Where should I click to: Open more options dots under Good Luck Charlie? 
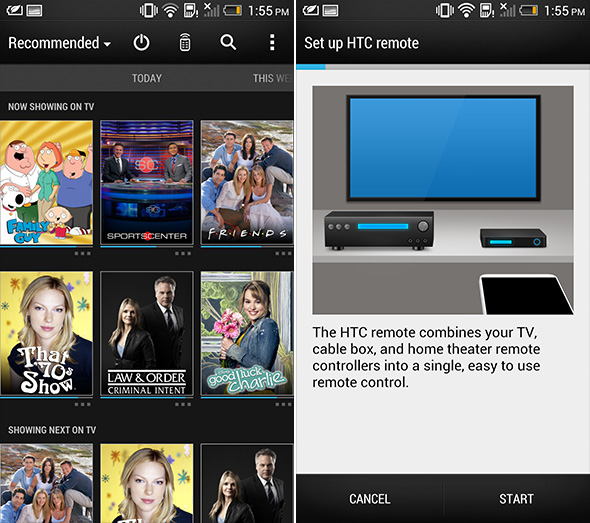pyautogui.click(x=283, y=404)
